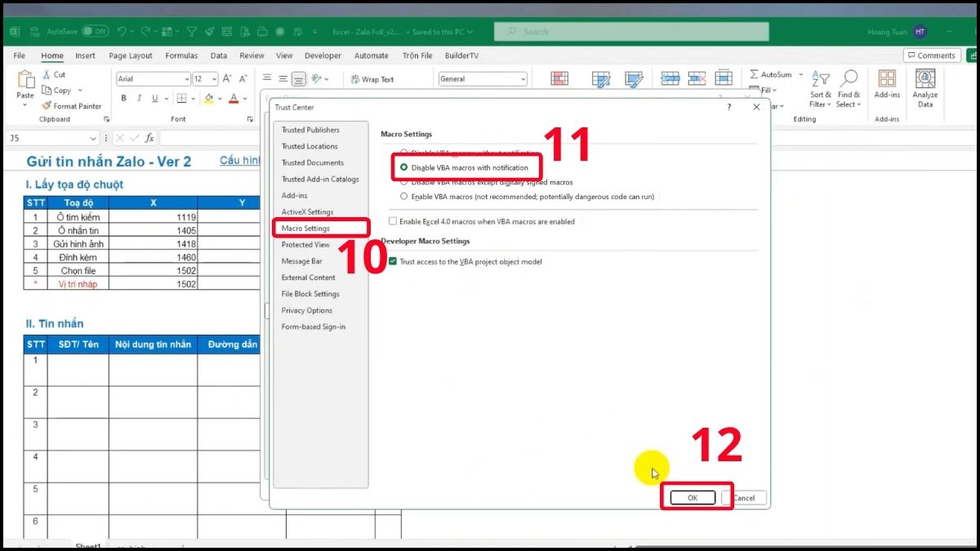Expand the Underline style dropdown arrow
This screenshot has height=551, width=980.
[166, 99]
